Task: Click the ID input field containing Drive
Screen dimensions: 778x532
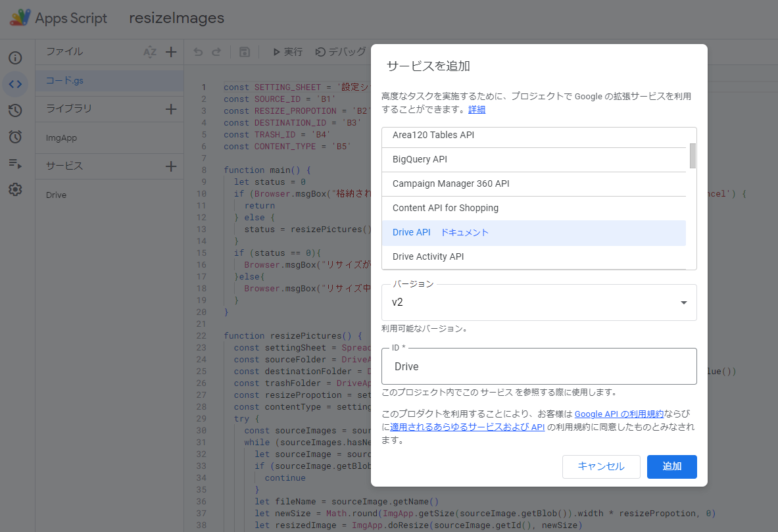Action: 539,366
